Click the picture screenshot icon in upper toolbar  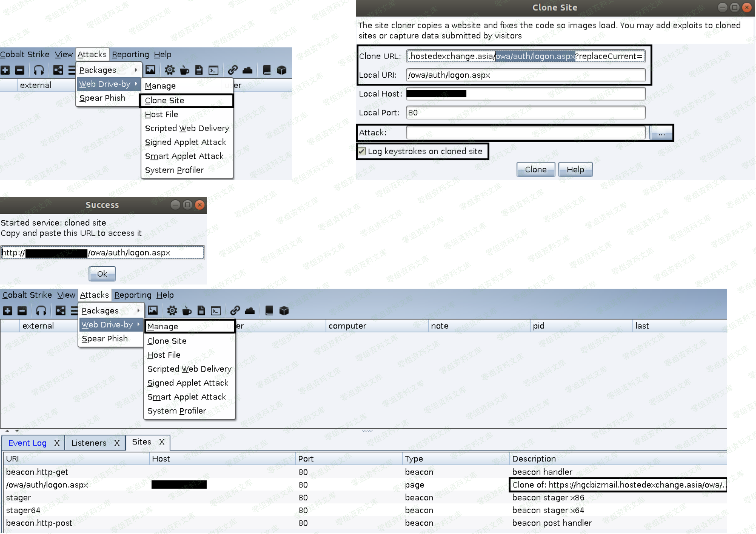click(151, 70)
